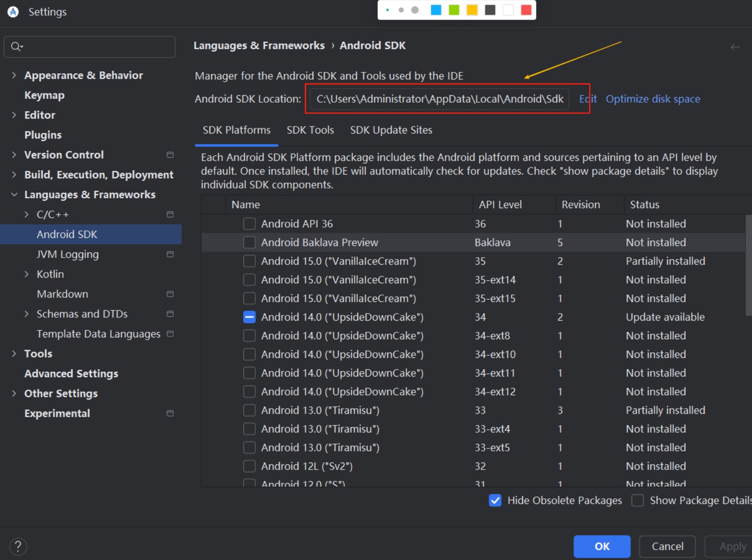The height and width of the screenshot is (560, 752).
Task: Check the Android 12L Sv2 checkbox
Action: coord(249,466)
